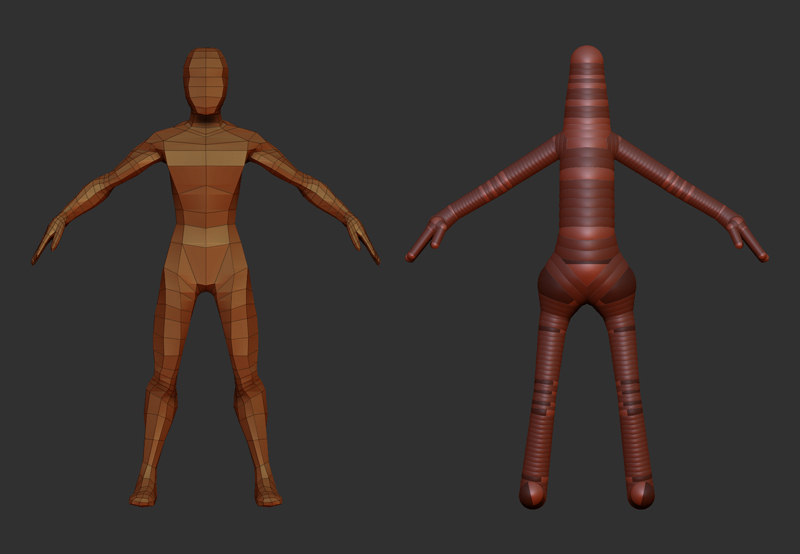Click the mesh figure's hand nearest the center
Viewport: 800px width, 554px height.
click(362, 240)
